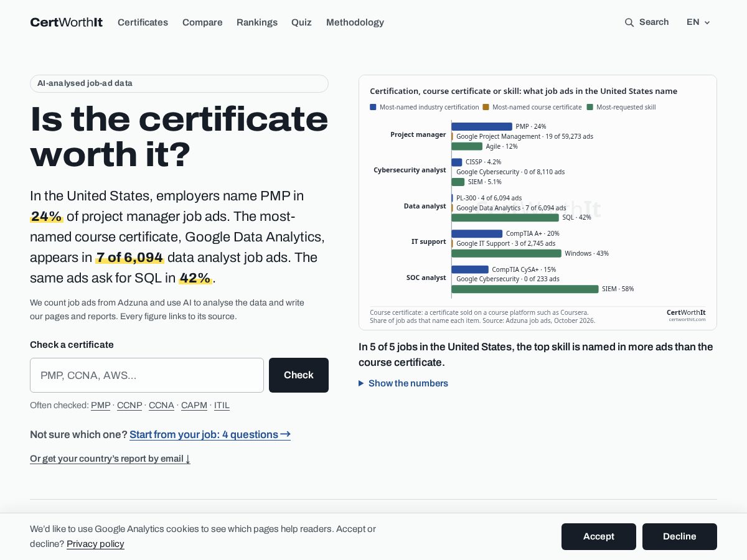Click the highlighted 7 of 6,094 figure

pos(129,258)
